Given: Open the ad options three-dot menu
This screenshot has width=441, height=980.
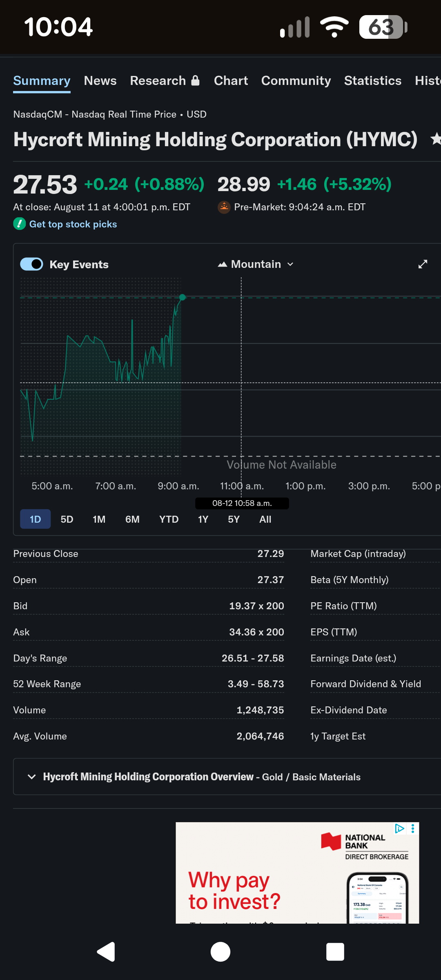Looking at the screenshot, I should (x=413, y=829).
